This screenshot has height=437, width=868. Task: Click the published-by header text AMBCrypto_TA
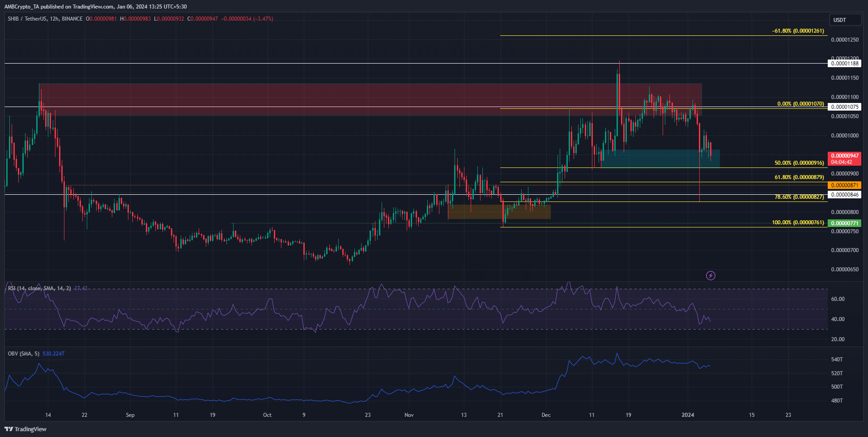point(22,7)
